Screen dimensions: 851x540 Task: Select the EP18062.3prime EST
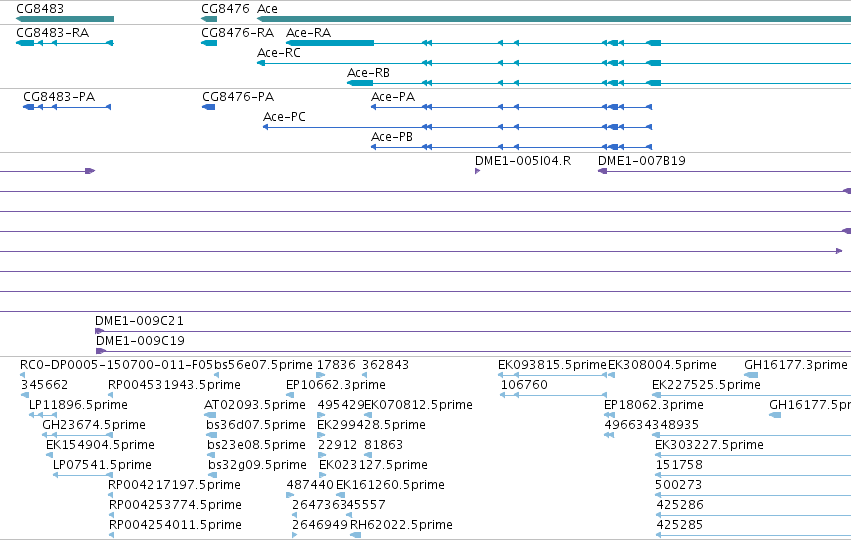[x=609, y=415]
